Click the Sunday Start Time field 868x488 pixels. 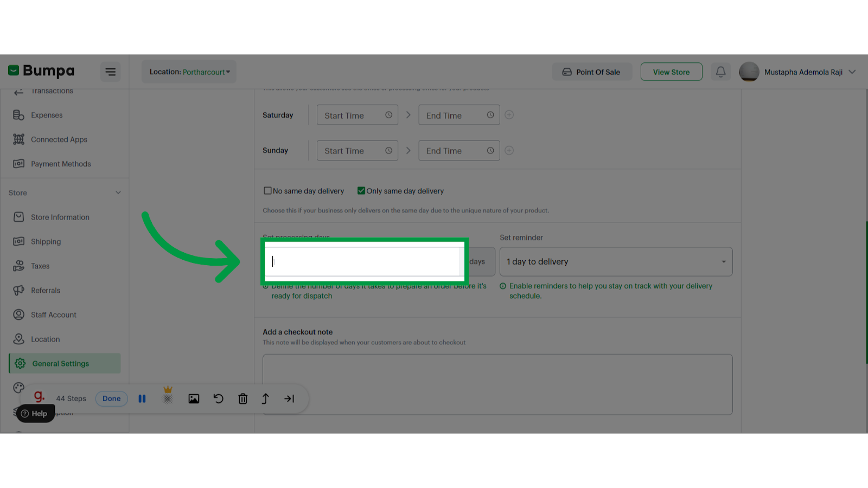tap(357, 150)
